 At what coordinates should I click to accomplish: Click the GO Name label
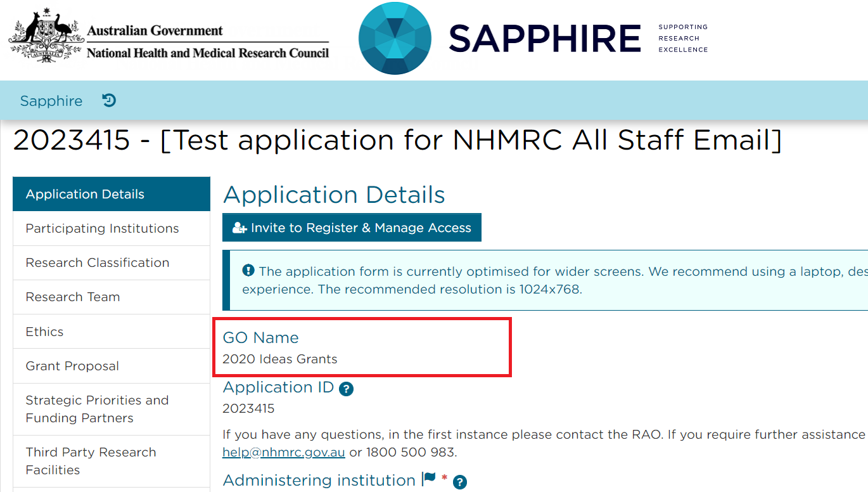[x=260, y=338]
